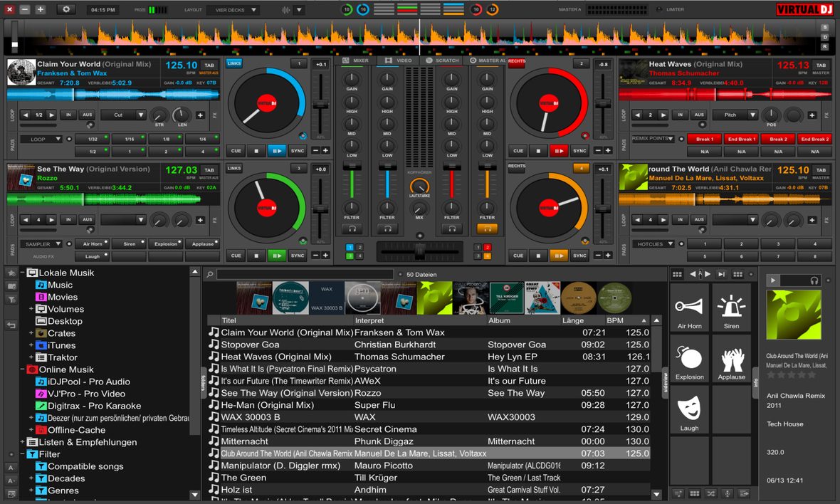The width and height of the screenshot is (840, 504).
Task: Trigger the Laugh sample pad icon
Action: [689, 408]
